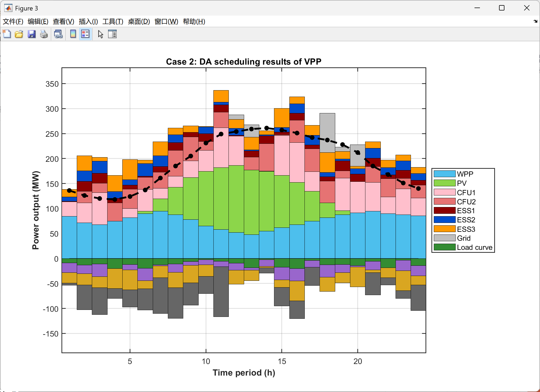Expand the 查看(V) menu
Screen dimensions: 540x392
pos(63,22)
